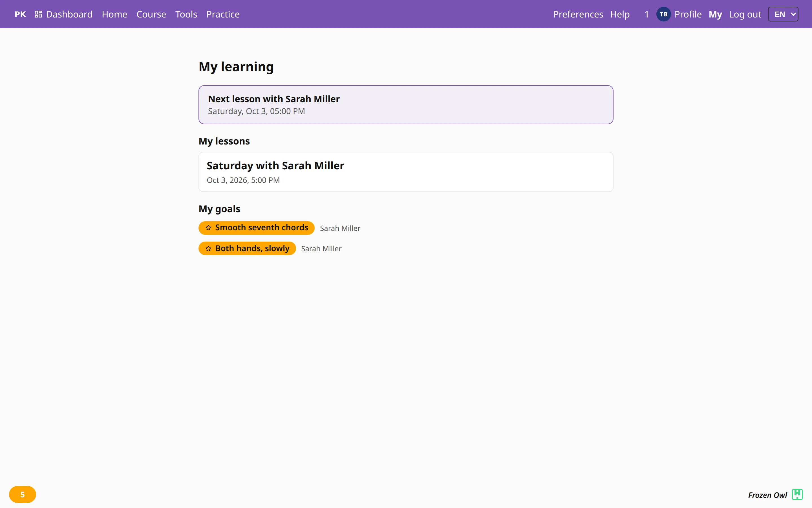Open the Profile link
The image size is (812, 508).
688,14
